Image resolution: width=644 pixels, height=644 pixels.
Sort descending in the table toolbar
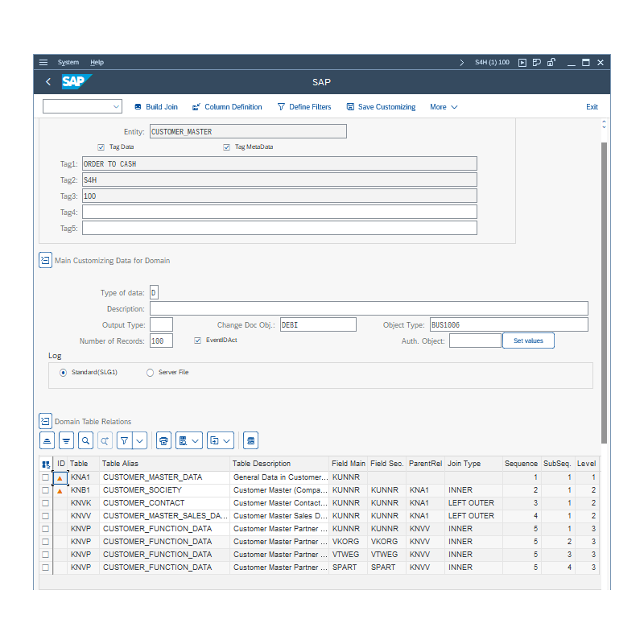pyautogui.click(x=66, y=440)
